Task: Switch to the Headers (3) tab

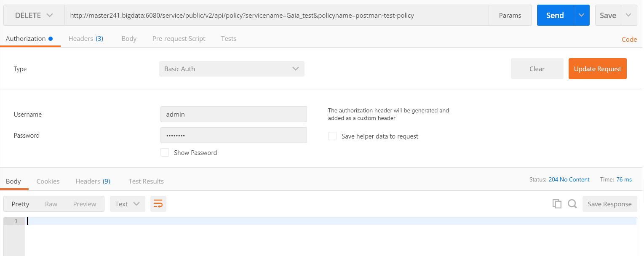Action: click(x=86, y=38)
